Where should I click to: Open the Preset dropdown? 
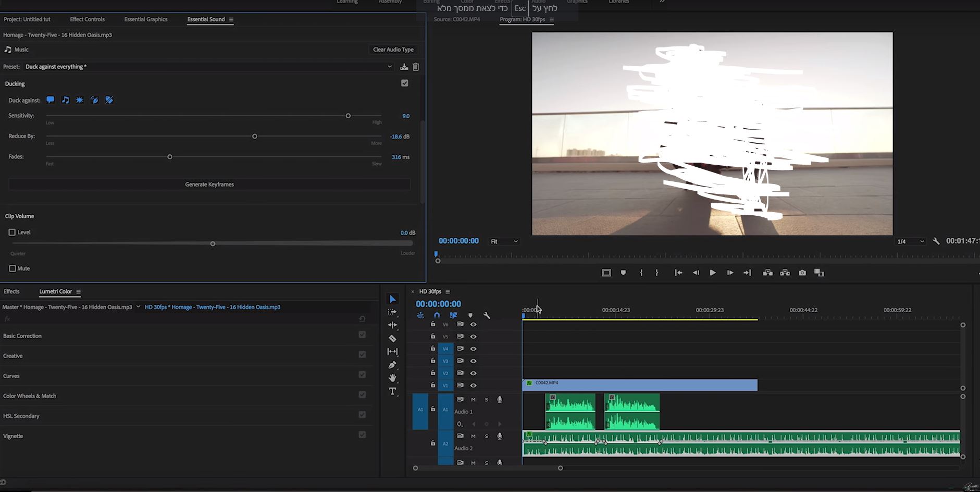click(208, 67)
